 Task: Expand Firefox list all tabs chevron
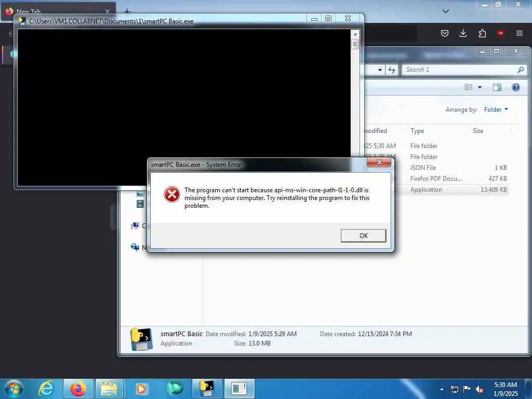(x=446, y=11)
